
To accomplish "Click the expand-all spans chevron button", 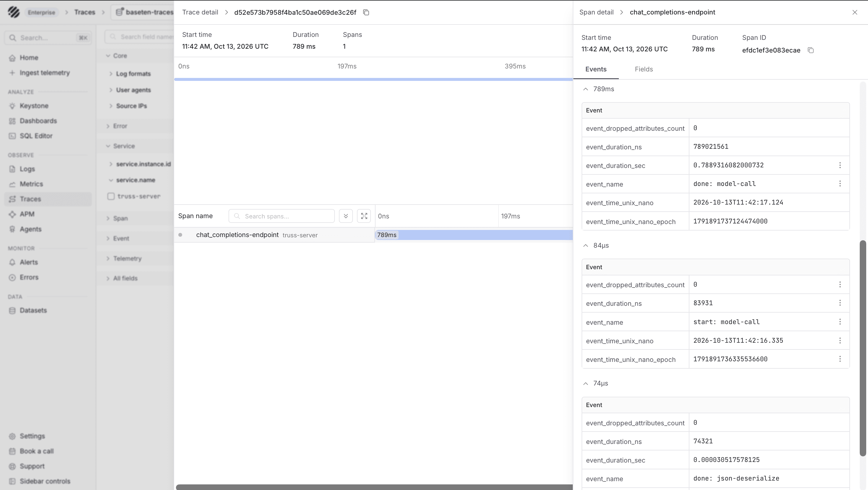I will click(346, 216).
